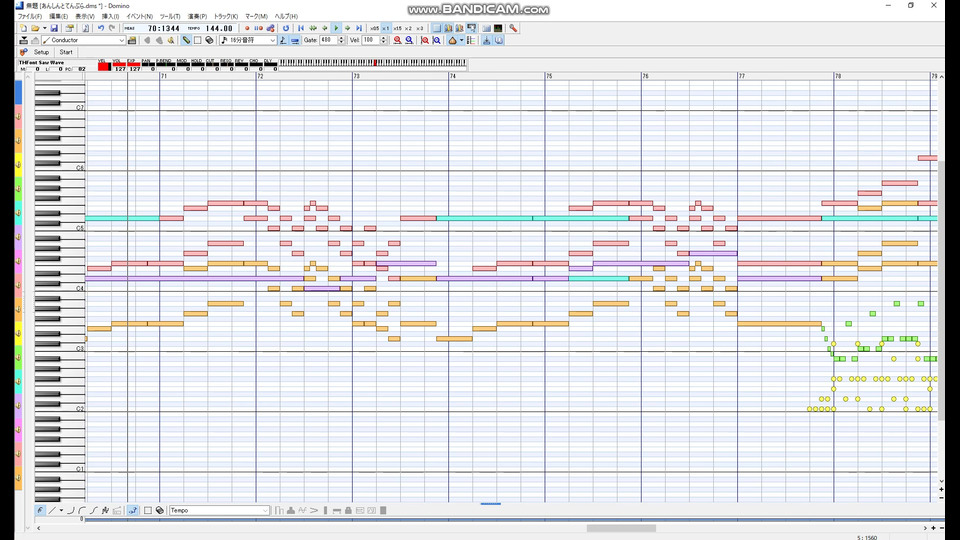960x540 pixels.
Task: Select the bottom-toolbar eraser tool
Action: (x=160, y=510)
